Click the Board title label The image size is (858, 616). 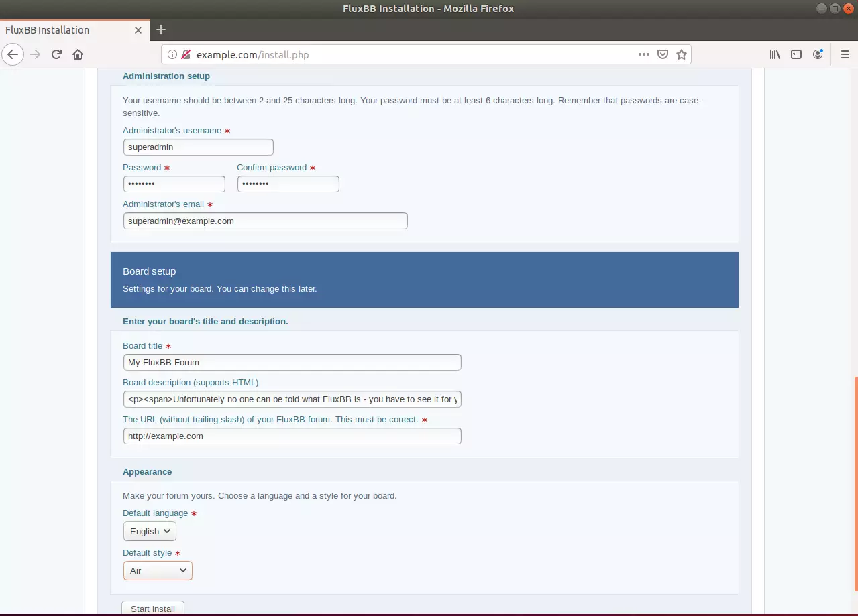click(x=143, y=345)
